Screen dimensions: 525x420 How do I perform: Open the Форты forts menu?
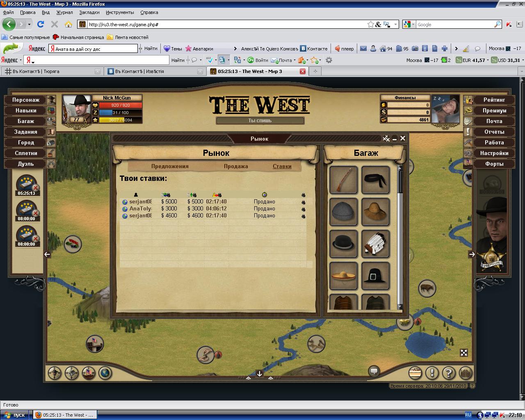pos(494,164)
